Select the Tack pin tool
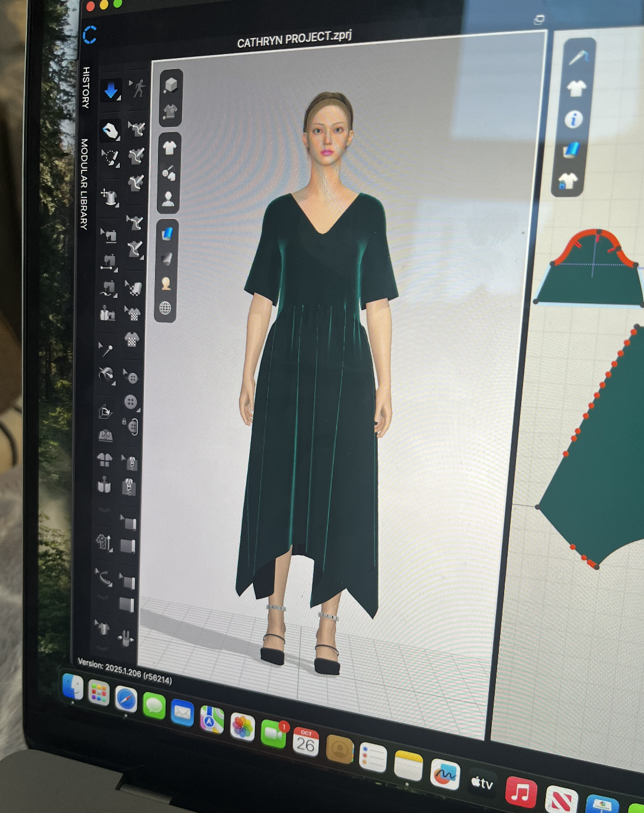The image size is (644, 813). (x=106, y=350)
